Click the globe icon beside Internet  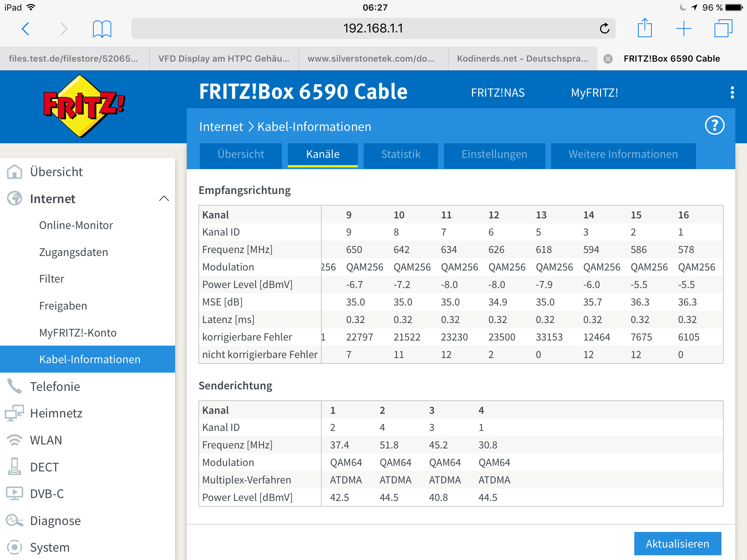tap(15, 198)
